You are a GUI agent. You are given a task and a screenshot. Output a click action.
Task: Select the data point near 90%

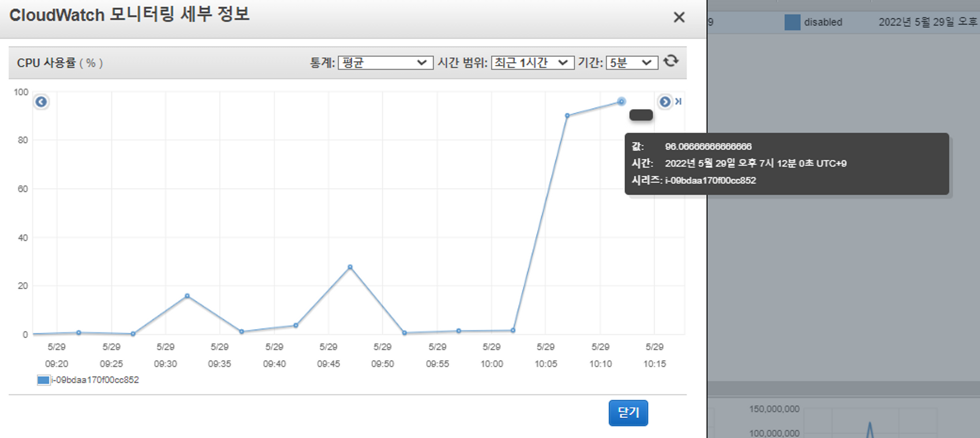pyautogui.click(x=567, y=116)
